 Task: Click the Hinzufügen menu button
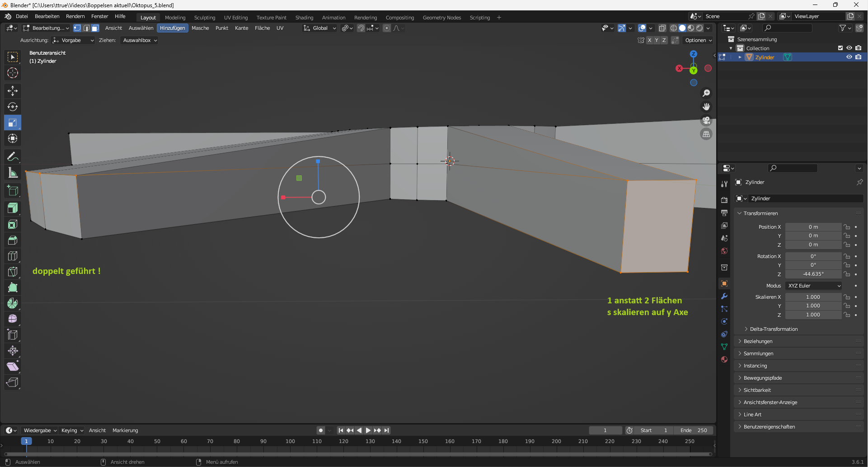tap(172, 28)
